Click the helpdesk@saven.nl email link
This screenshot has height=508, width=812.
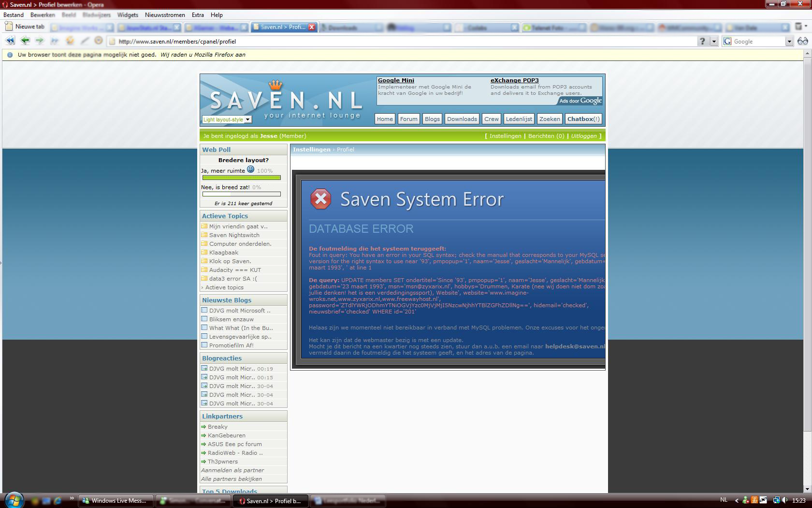tap(575, 346)
